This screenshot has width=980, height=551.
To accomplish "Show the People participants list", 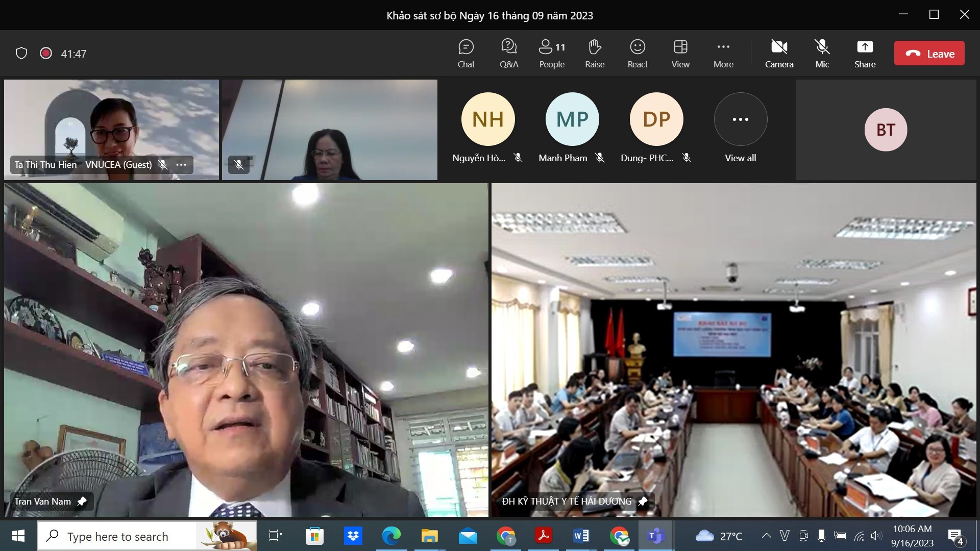I will tap(552, 53).
